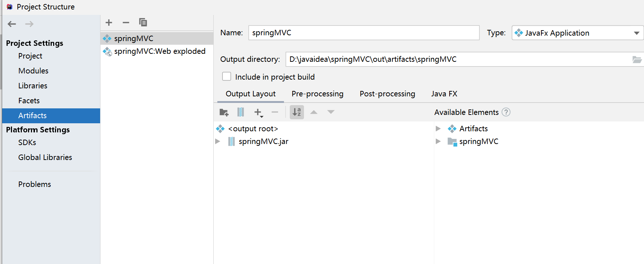Switch to the Pre-processing tab
Image resolution: width=644 pixels, height=264 pixels.
pos(317,94)
